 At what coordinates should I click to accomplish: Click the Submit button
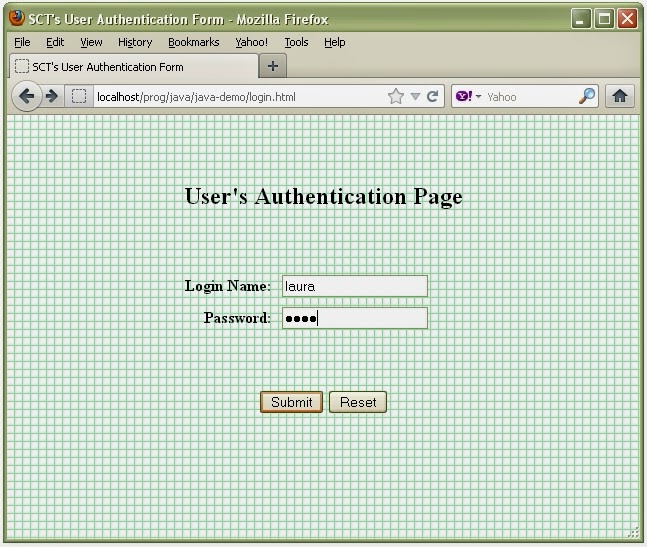[x=291, y=402]
